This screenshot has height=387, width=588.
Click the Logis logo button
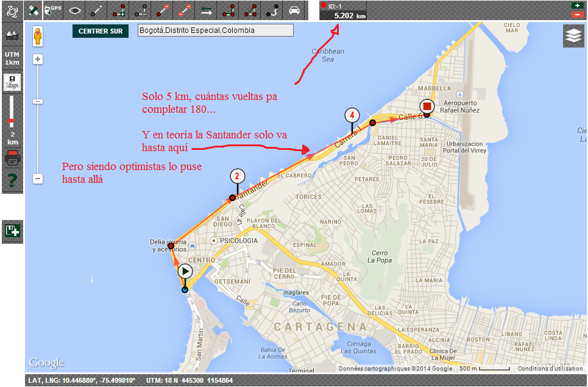[x=12, y=82]
